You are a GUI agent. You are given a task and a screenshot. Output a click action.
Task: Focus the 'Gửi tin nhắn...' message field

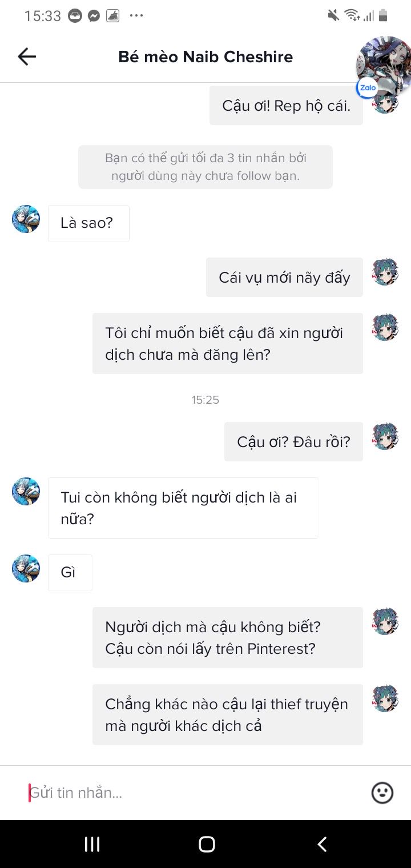[194, 793]
